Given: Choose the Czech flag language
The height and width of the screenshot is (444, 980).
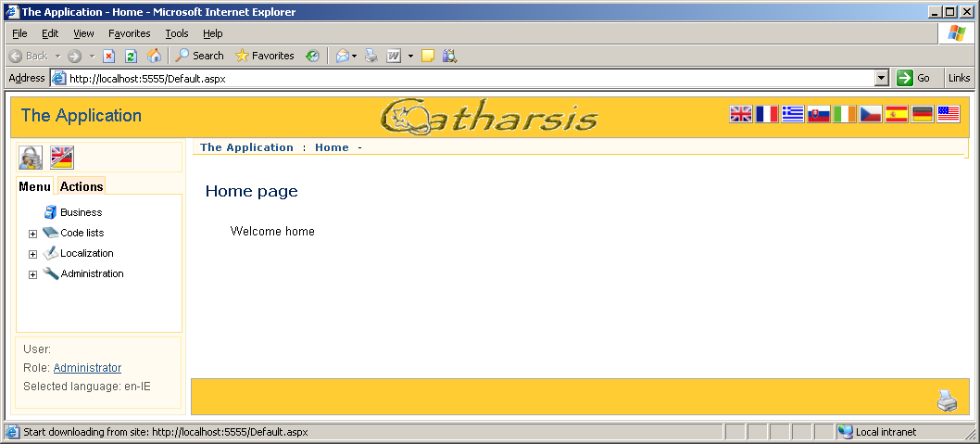Looking at the screenshot, I should click(x=871, y=114).
